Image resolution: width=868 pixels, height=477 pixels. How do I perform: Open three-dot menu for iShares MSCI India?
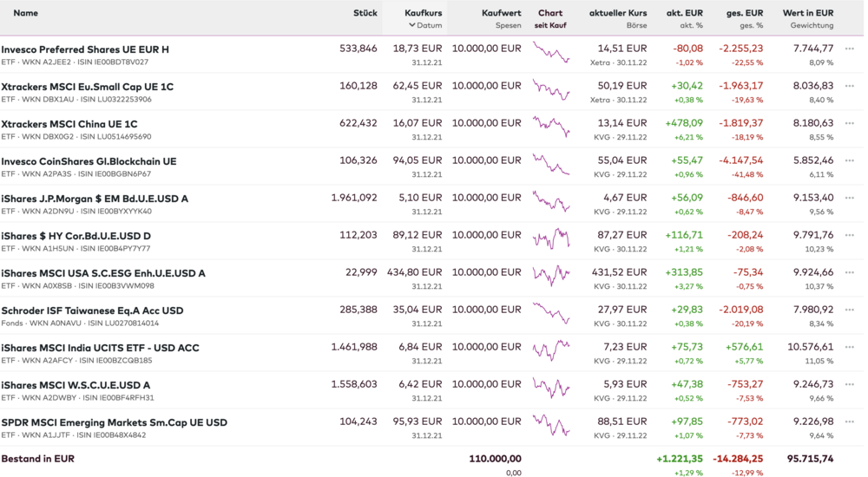pyautogui.click(x=849, y=348)
